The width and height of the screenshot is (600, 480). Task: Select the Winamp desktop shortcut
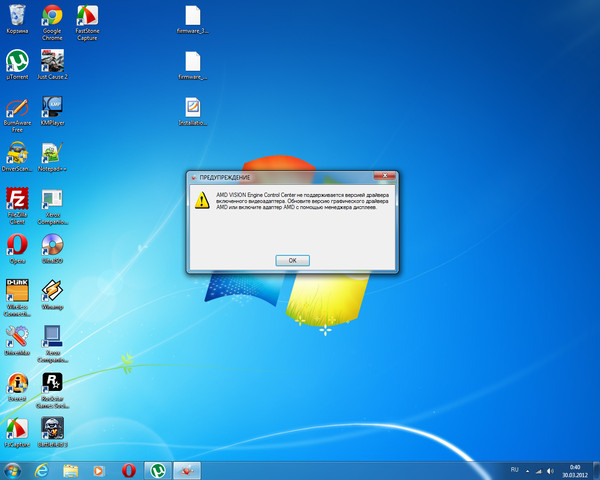52,295
